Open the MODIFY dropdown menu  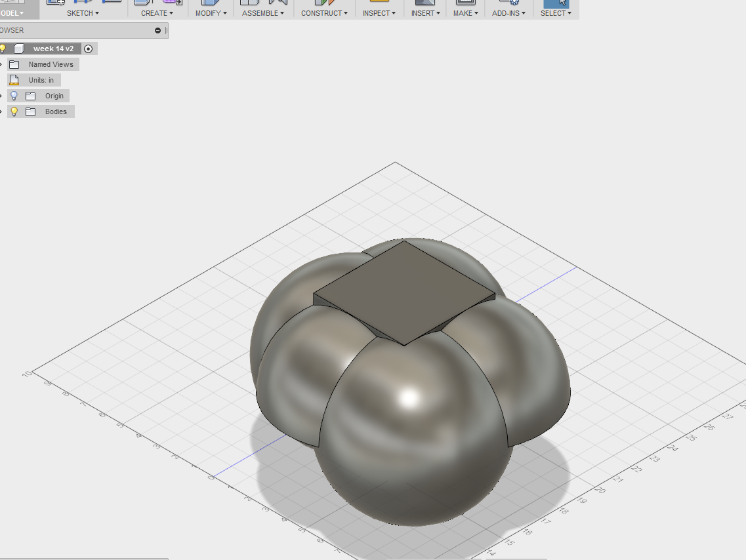click(211, 13)
